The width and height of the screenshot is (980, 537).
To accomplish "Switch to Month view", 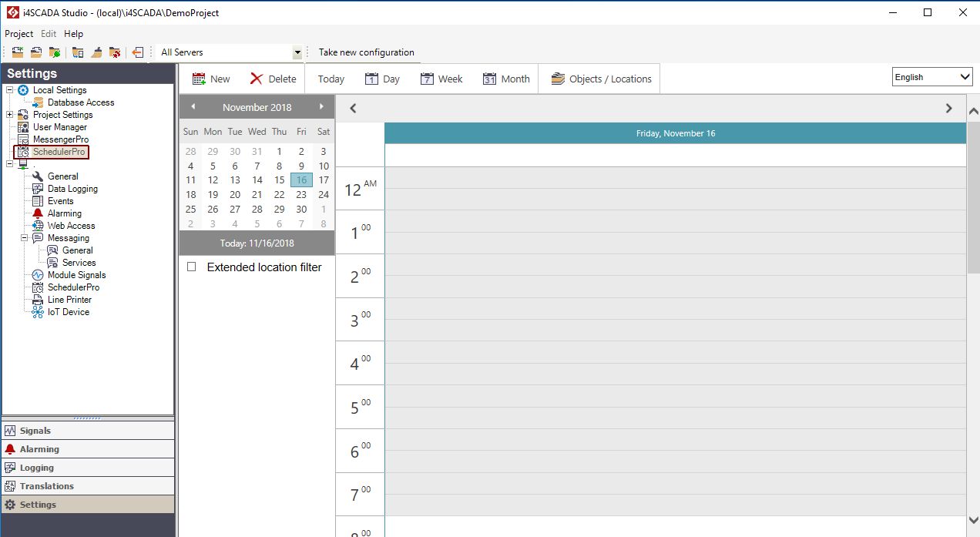I will click(506, 79).
